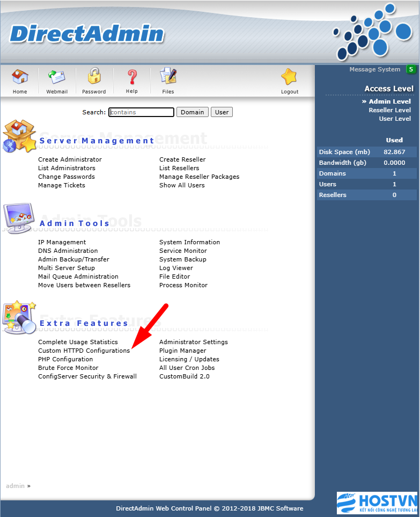This screenshot has height=517, width=420.
Task: Click the DirectAdmin logo
Action: (87, 34)
